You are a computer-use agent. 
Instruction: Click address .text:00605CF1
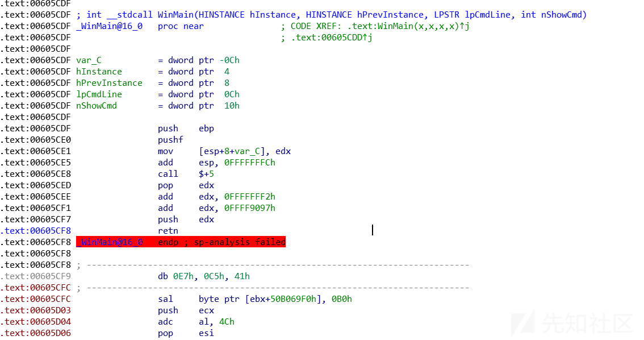(35, 208)
